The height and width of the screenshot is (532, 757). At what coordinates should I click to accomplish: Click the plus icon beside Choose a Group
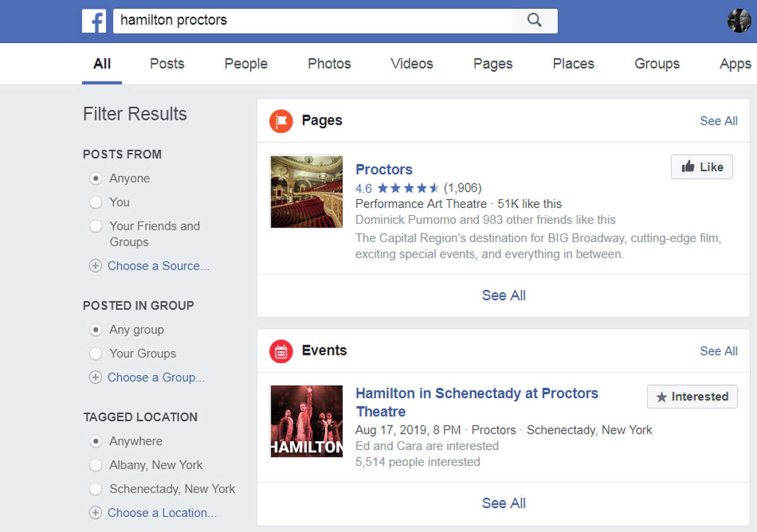[95, 378]
